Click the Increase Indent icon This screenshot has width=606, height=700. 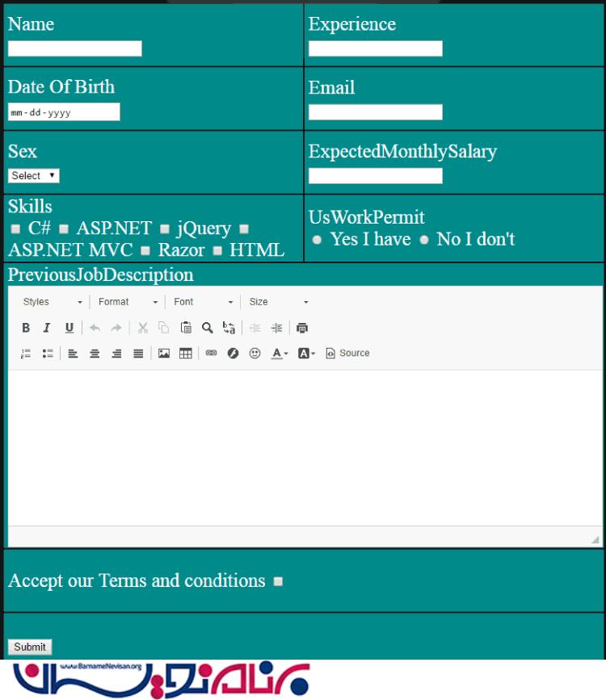pos(276,328)
